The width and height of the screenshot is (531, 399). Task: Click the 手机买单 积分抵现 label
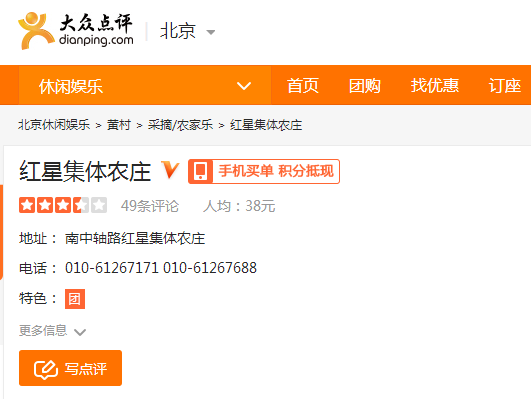276,171
